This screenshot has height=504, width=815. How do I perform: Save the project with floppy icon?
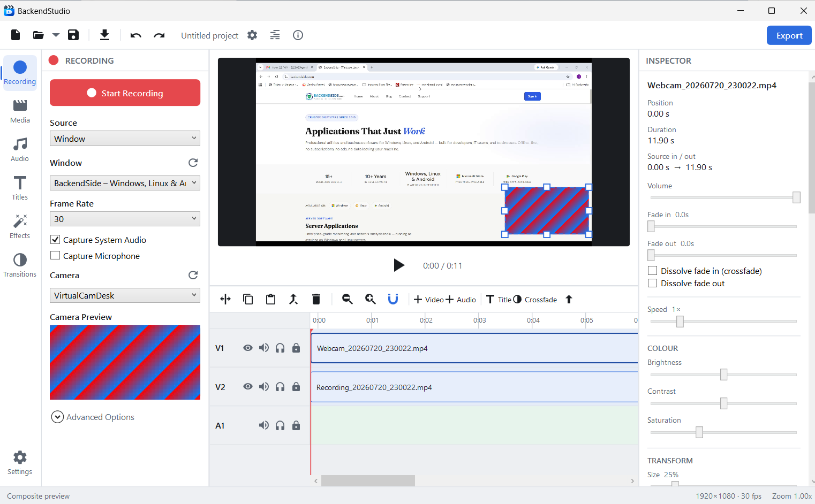point(73,35)
